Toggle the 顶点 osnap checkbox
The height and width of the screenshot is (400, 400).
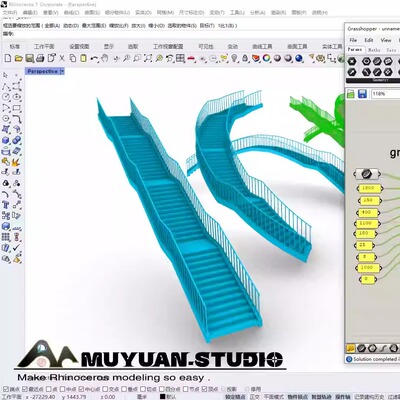pyautogui.click(x=204, y=389)
